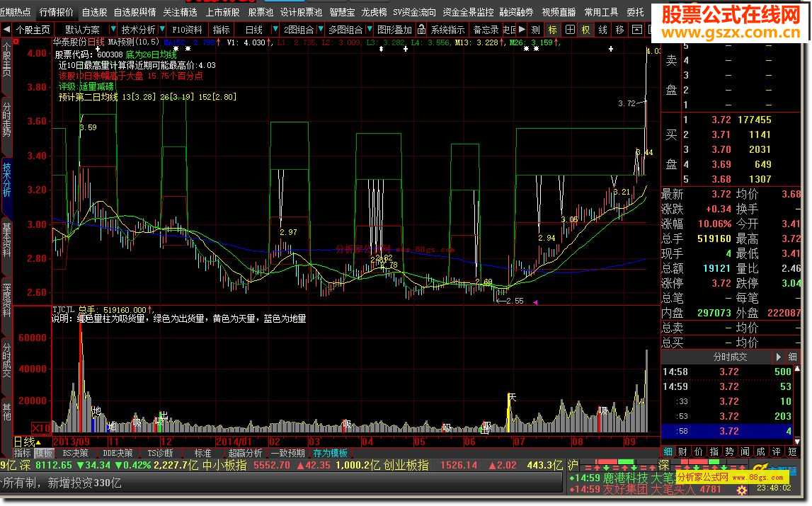Open the 融资融券 menu
This screenshot has height=506, width=812.
(x=517, y=12)
